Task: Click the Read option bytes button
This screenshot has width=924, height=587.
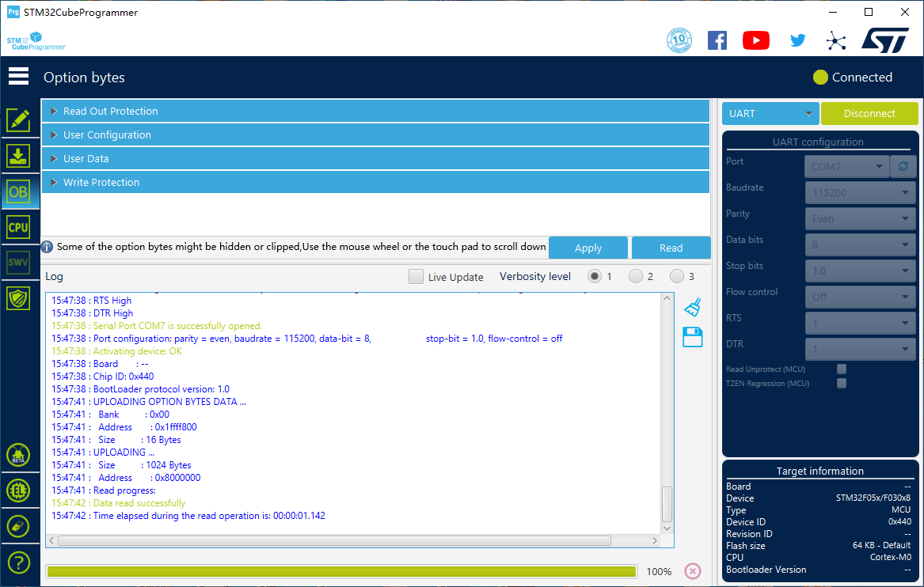Action: pyautogui.click(x=671, y=248)
